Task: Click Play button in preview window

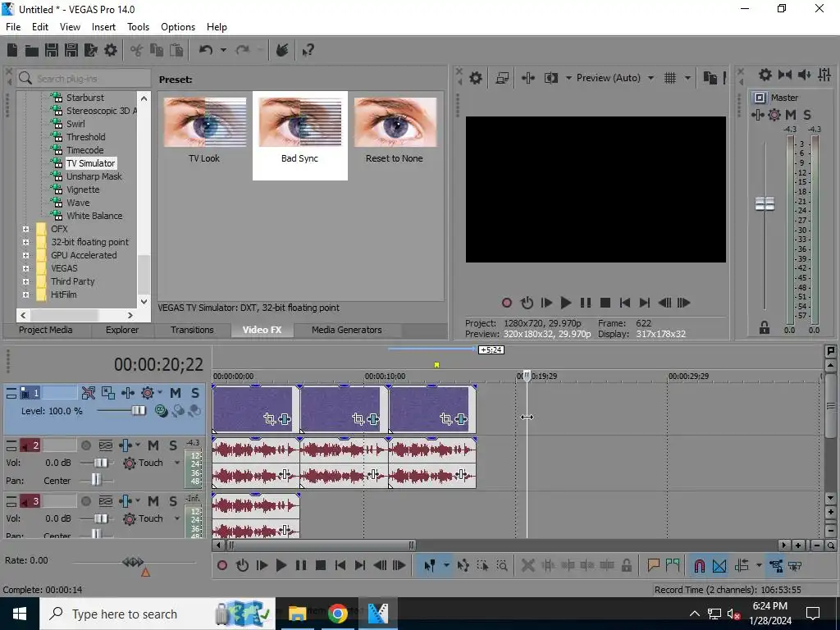Action: click(565, 303)
